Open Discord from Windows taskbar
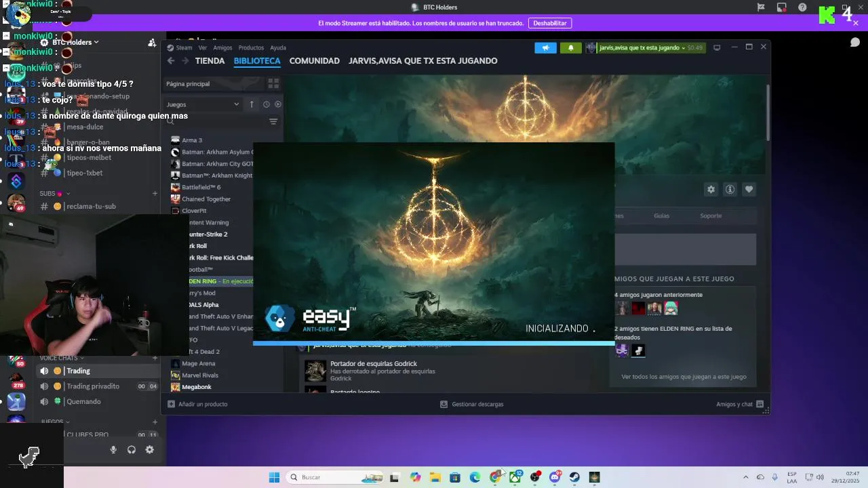868x488 pixels. pyautogui.click(x=555, y=477)
